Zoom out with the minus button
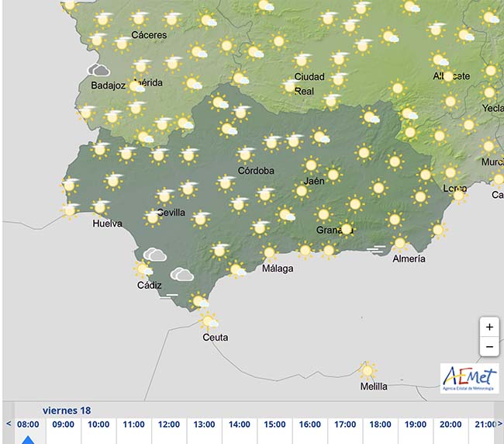The height and width of the screenshot is (444, 504). 489,347
